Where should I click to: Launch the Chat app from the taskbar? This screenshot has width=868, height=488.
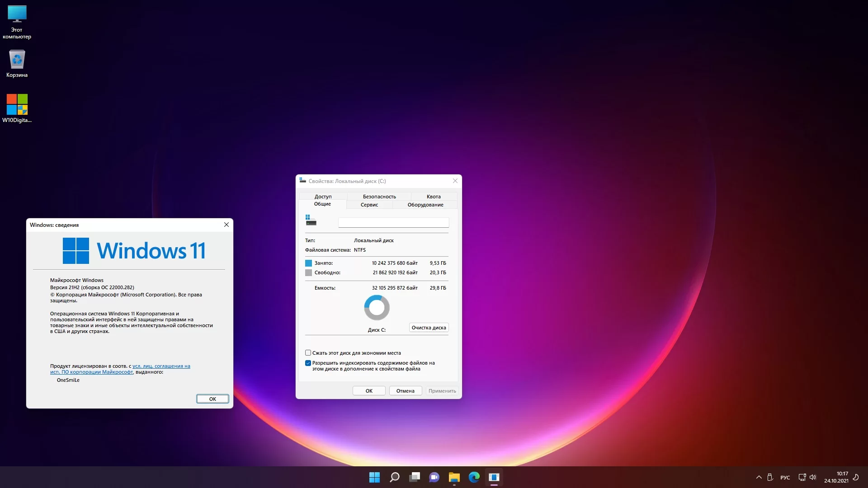pos(434,477)
